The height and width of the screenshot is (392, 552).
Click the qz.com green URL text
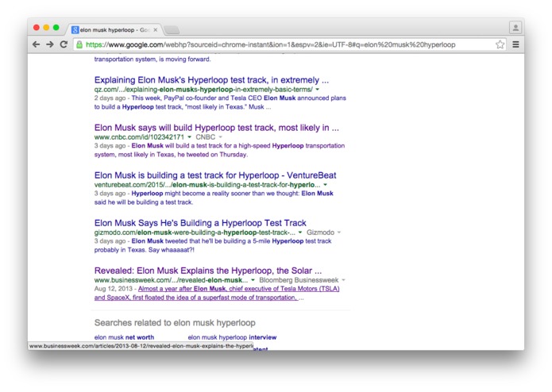pyautogui.click(x=203, y=90)
